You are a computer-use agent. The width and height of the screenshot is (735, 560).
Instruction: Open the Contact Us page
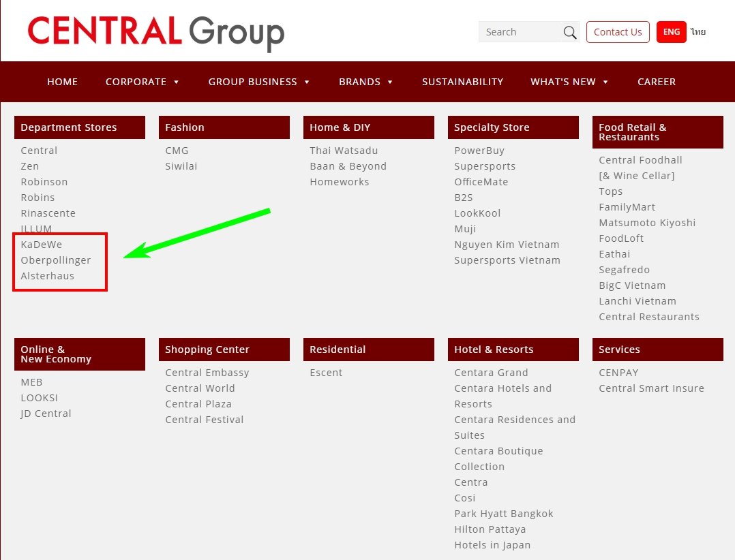coord(618,32)
